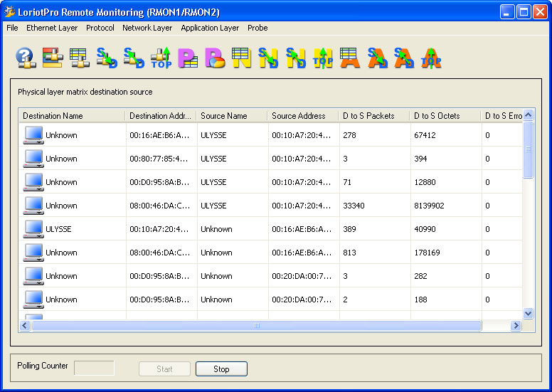
Task: Open the purple P protocol table icon
Action: pyautogui.click(x=188, y=58)
